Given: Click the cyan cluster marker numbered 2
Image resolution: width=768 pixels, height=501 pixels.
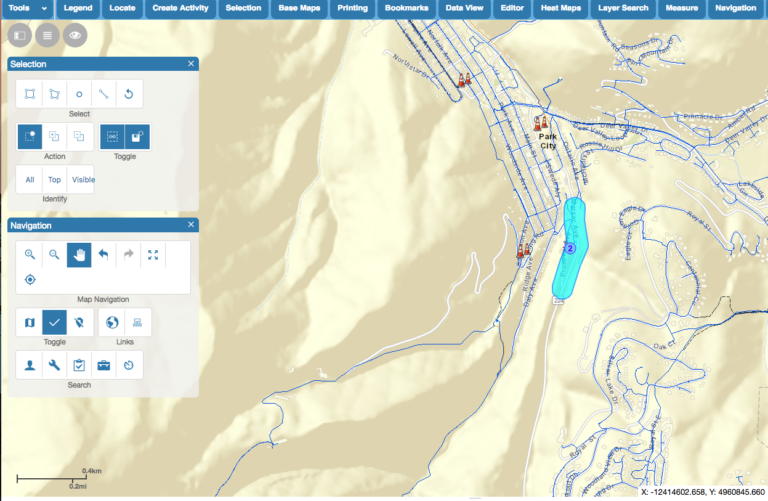Looking at the screenshot, I should pyautogui.click(x=570, y=247).
